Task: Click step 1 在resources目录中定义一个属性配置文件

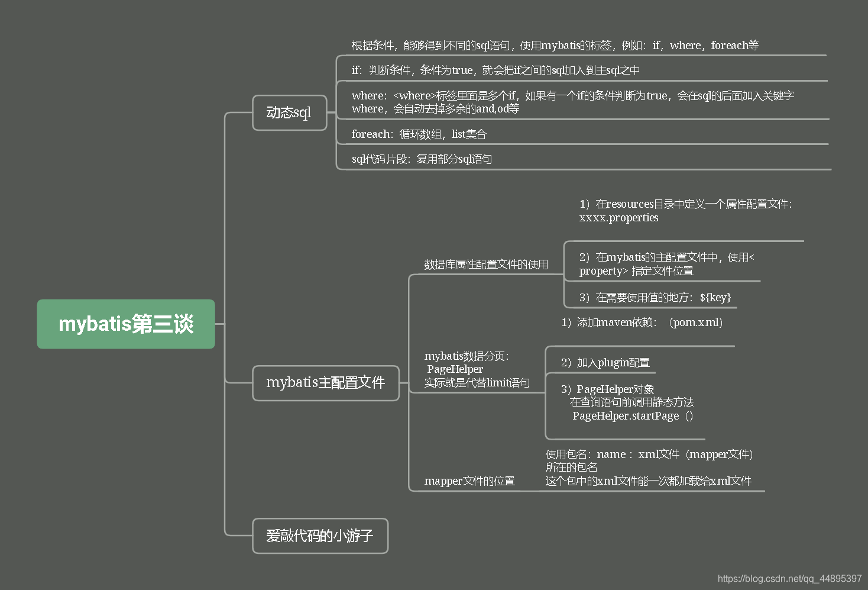Action: [x=685, y=211]
